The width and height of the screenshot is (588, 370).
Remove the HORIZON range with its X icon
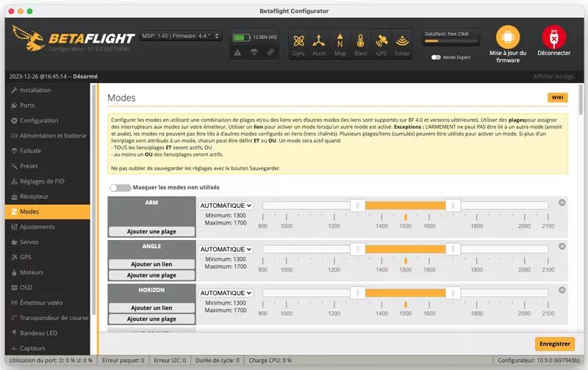click(562, 290)
